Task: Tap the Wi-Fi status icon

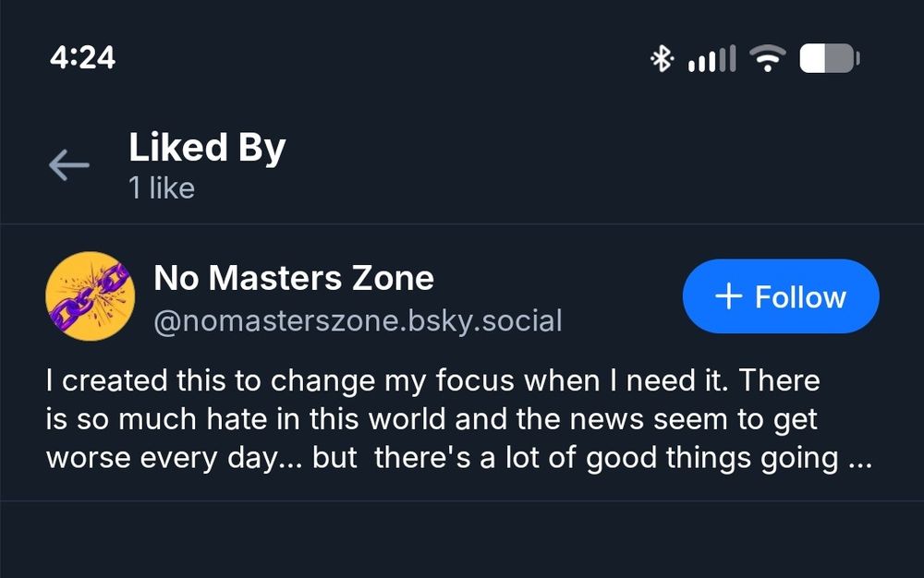Action: point(766,59)
